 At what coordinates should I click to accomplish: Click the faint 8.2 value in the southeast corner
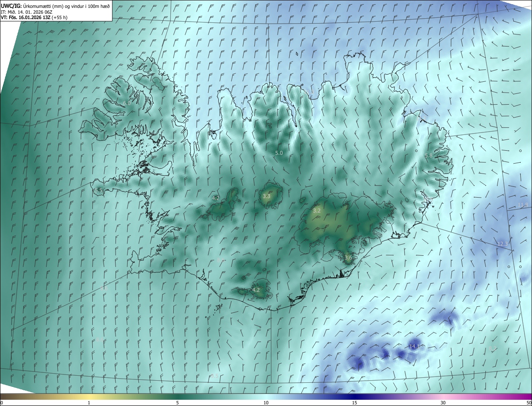click(493, 349)
